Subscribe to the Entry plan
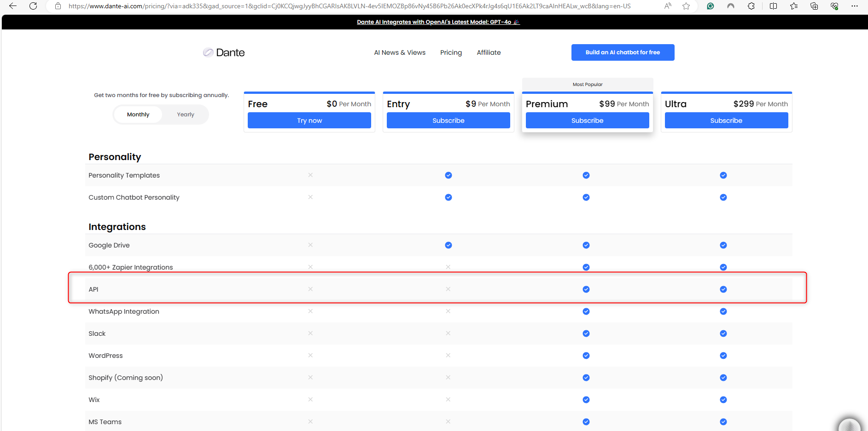The height and width of the screenshot is (431, 868). click(449, 121)
